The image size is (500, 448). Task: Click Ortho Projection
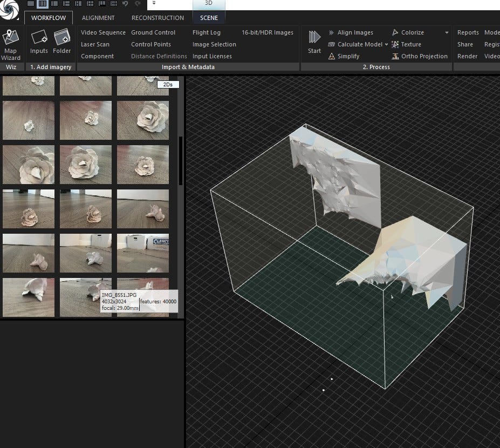point(420,56)
